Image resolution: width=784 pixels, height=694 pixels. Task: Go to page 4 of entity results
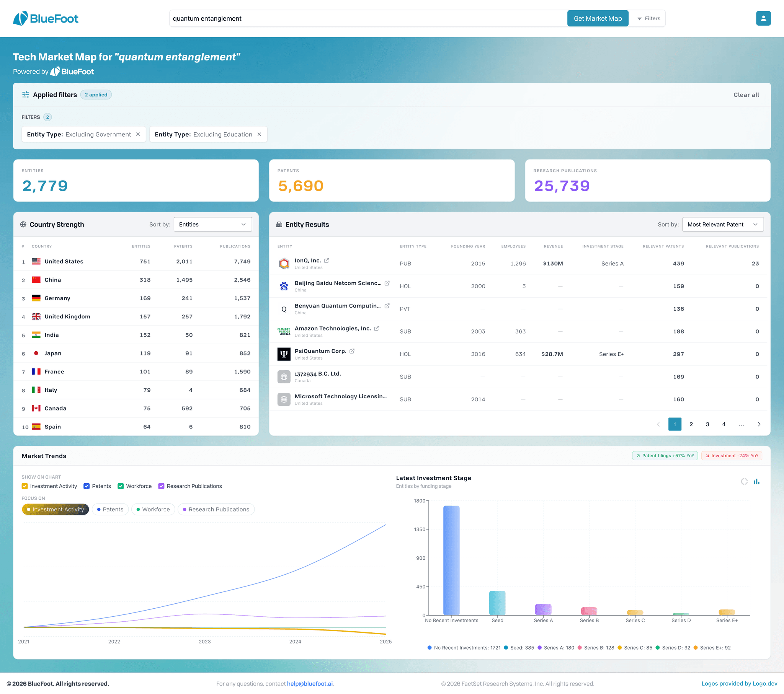click(724, 424)
